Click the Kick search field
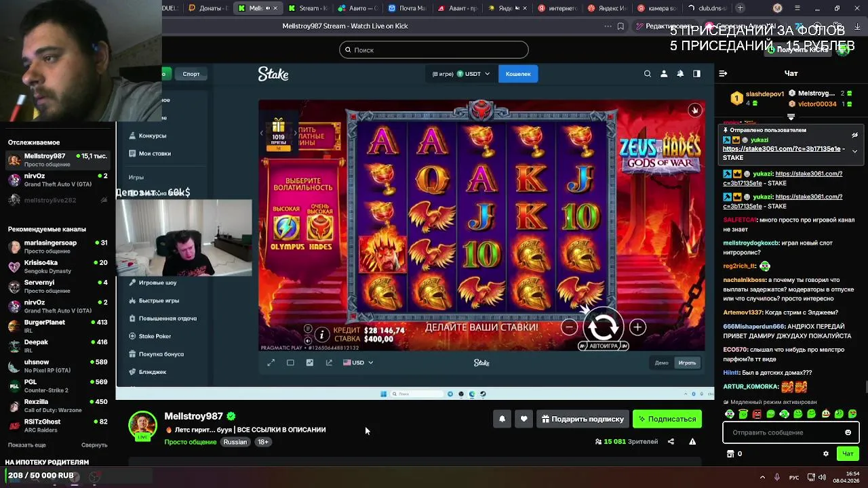This screenshot has width=868, height=488. (x=434, y=49)
